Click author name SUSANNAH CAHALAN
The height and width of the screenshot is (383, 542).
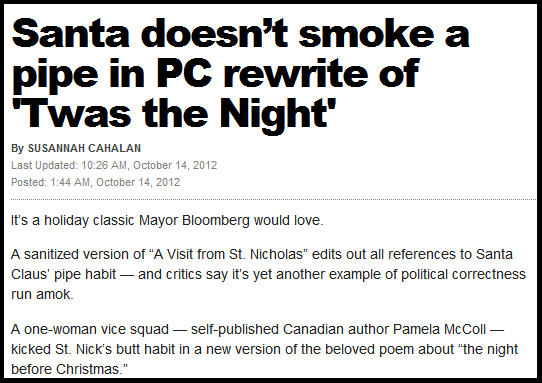tap(84, 148)
